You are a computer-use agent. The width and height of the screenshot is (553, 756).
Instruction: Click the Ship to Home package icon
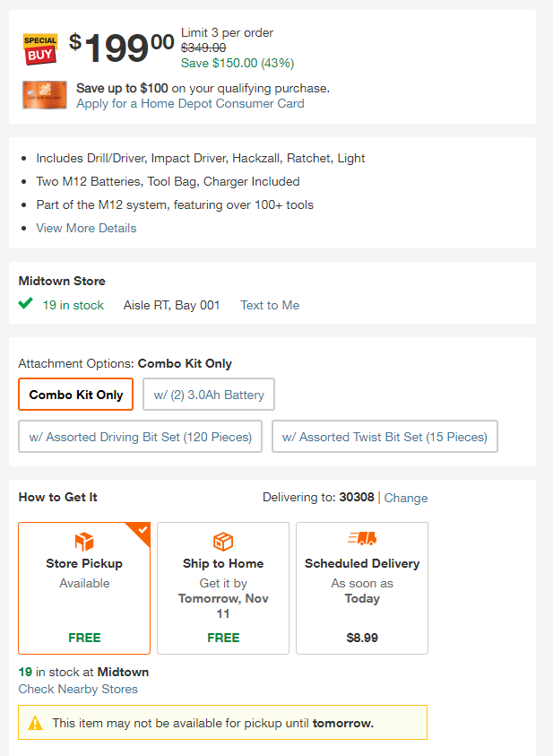coord(223,542)
